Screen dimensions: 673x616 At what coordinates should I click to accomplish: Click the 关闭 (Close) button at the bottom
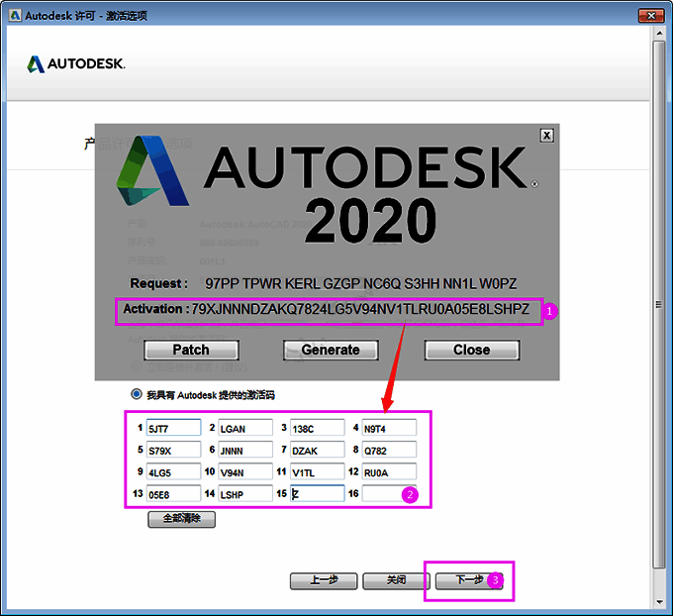point(396,580)
